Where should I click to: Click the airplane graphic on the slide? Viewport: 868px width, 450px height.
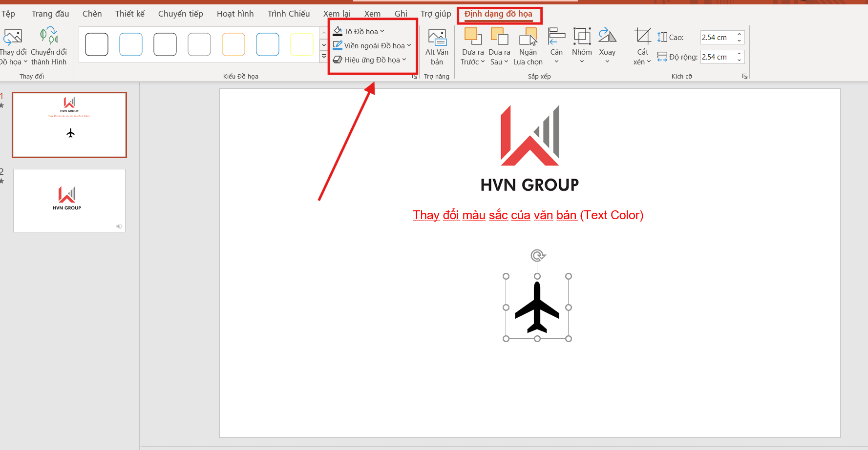(537, 307)
